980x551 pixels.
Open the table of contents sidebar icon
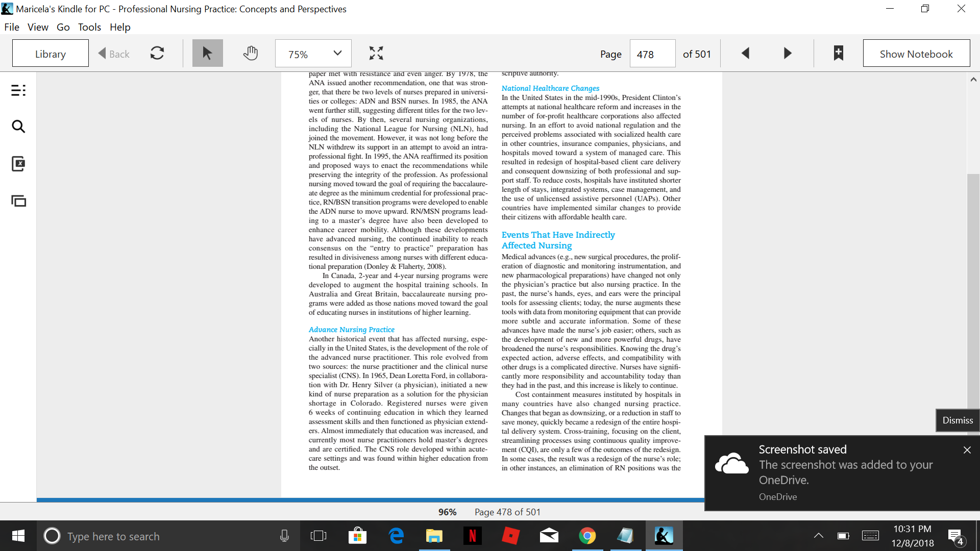pos(18,90)
